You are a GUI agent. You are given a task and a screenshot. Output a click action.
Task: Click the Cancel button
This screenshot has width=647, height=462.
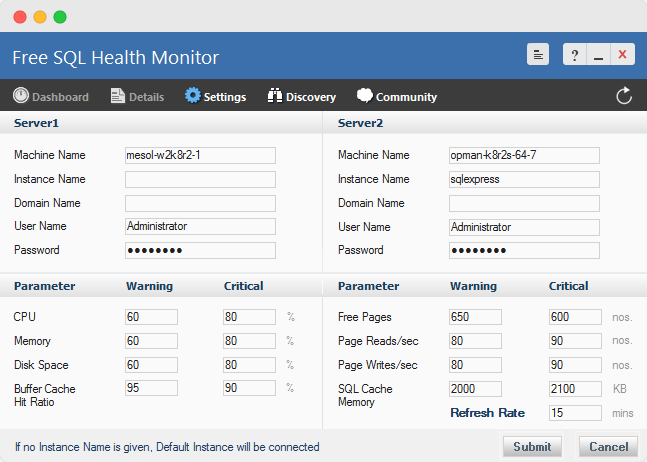[609, 446]
